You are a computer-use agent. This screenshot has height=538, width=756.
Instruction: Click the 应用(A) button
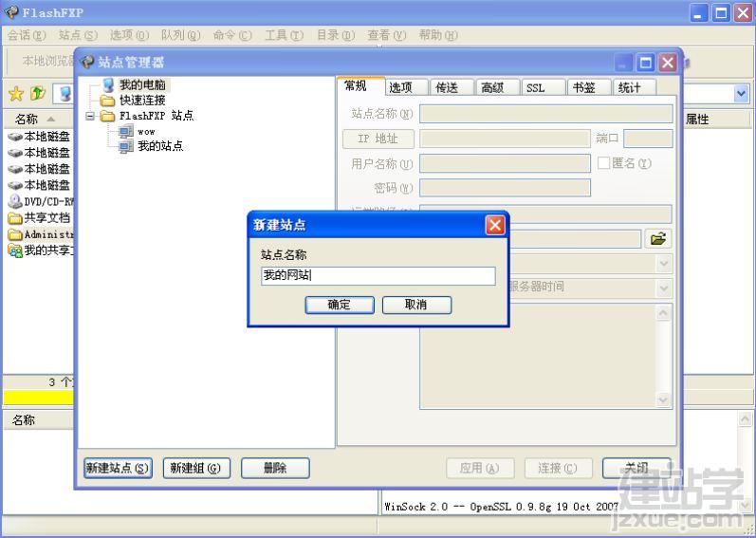pyautogui.click(x=480, y=468)
